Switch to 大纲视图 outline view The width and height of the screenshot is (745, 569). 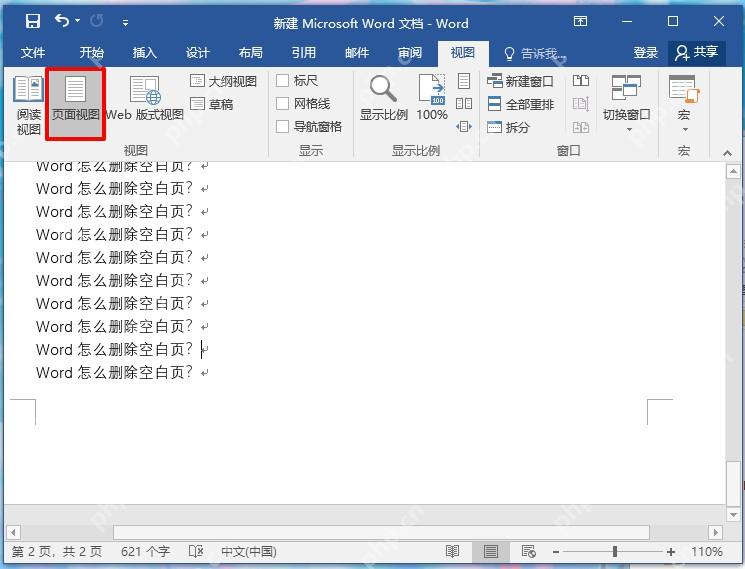(x=223, y=81)
